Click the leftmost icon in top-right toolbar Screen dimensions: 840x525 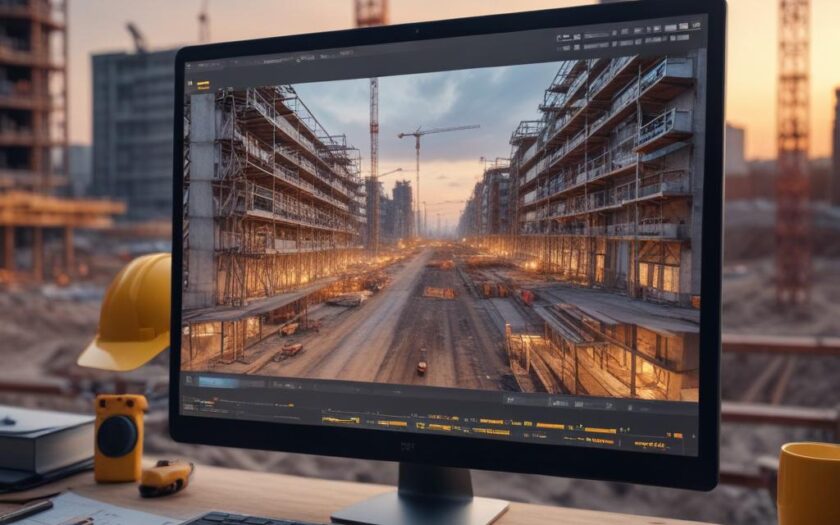pos(561,35)
